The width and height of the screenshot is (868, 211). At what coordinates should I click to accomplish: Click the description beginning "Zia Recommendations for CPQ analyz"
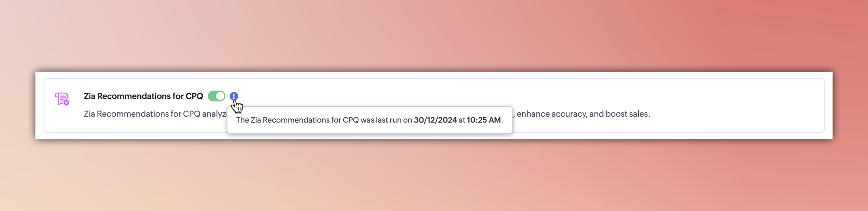(x=155, y=114)
